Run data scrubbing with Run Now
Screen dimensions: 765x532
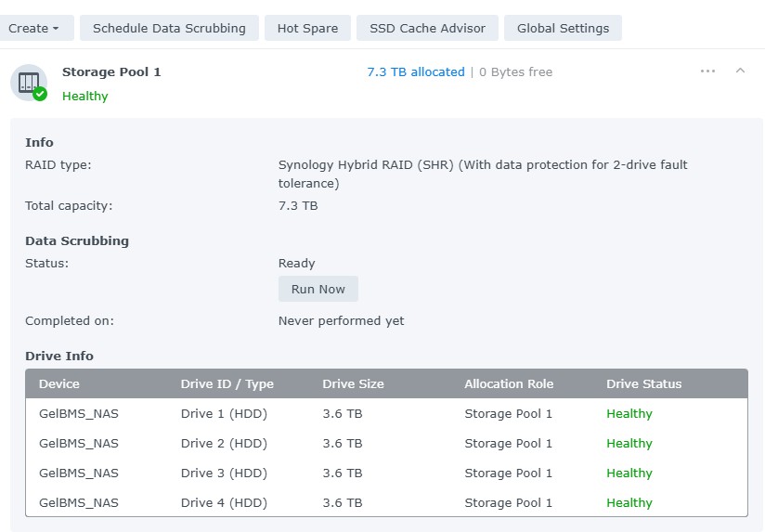tap(318, 289)
